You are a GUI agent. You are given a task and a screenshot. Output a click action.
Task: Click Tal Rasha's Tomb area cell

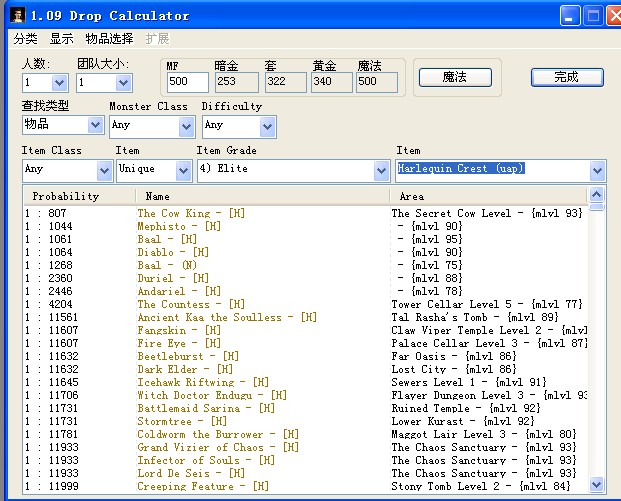[475, 317]
